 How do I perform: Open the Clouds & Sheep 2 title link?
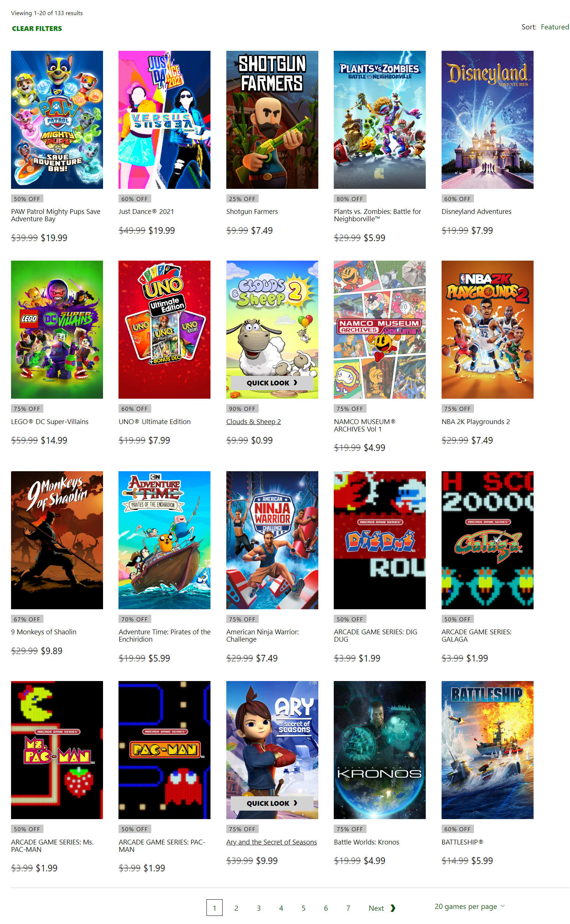tap(253, 421)
